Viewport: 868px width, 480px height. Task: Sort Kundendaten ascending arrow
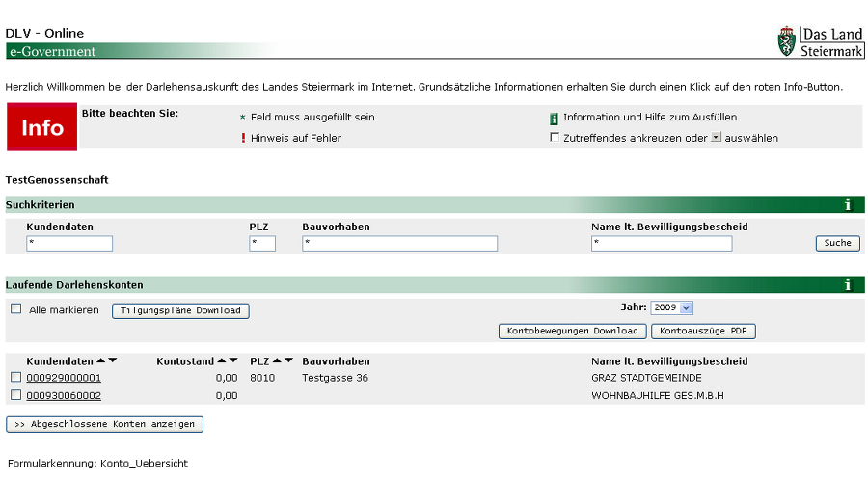point(100,360)
